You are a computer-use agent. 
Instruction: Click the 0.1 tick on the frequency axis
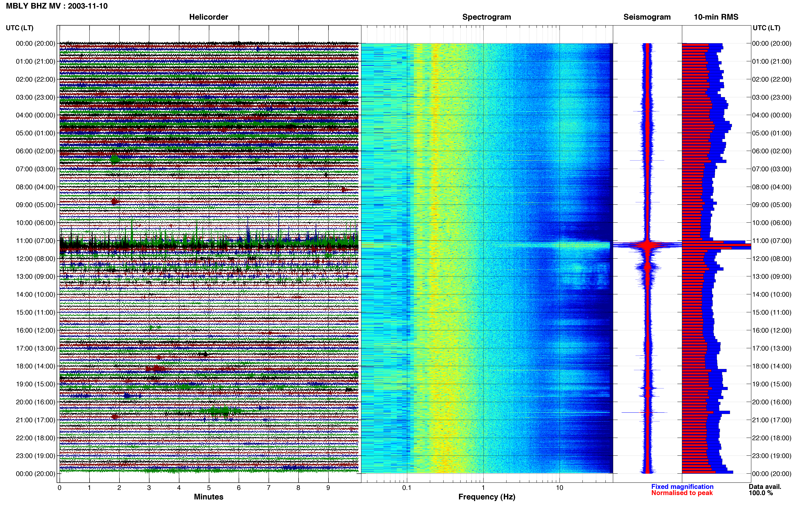[407, 488]
